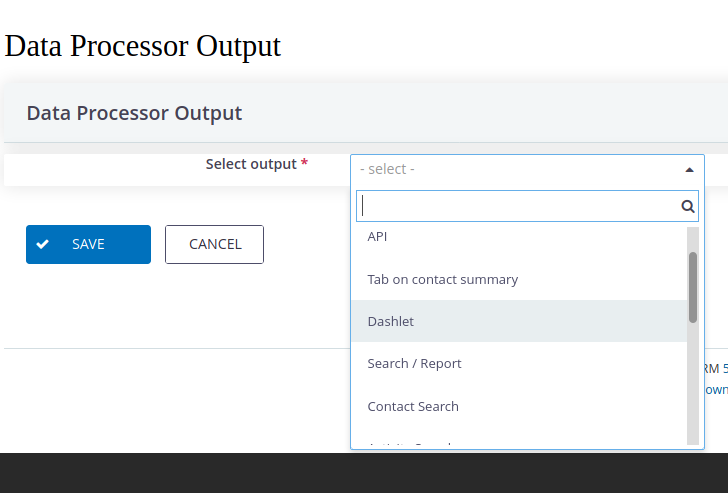Click the magnifier icon in dropdown search
Viewport: 728px width, 493px height.
pos(688,206)
